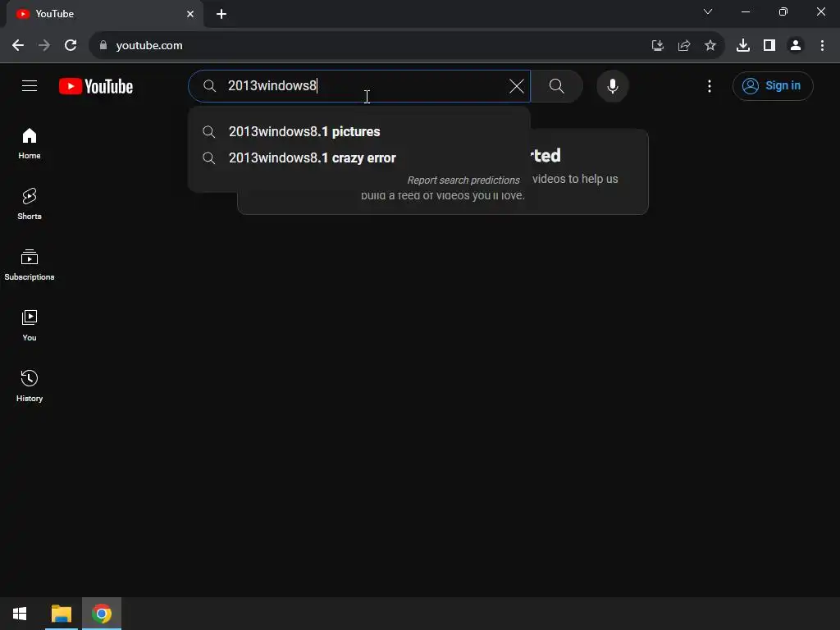Click 'Report search predictions' link
The height and width of the screenshot is (630, 840).
[463, 180]
